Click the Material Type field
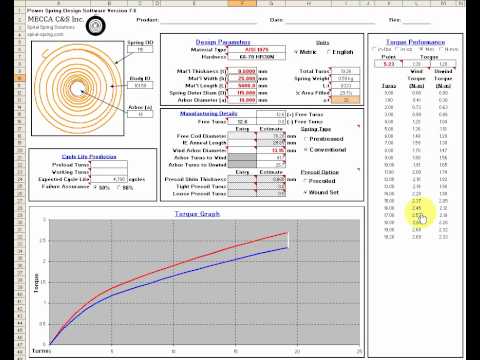 click(x=256, y=49)
